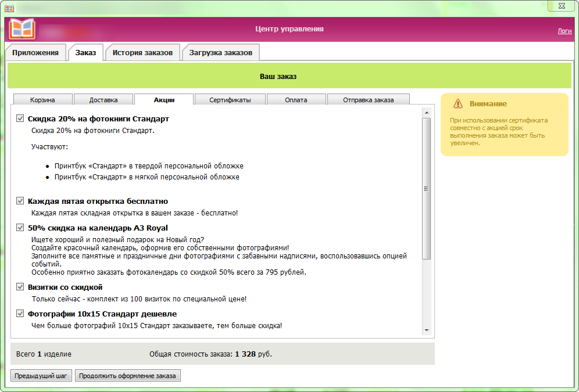Go to the Корзина step tab
This screenshot has height=392, width=579.
tap(43, 100)
